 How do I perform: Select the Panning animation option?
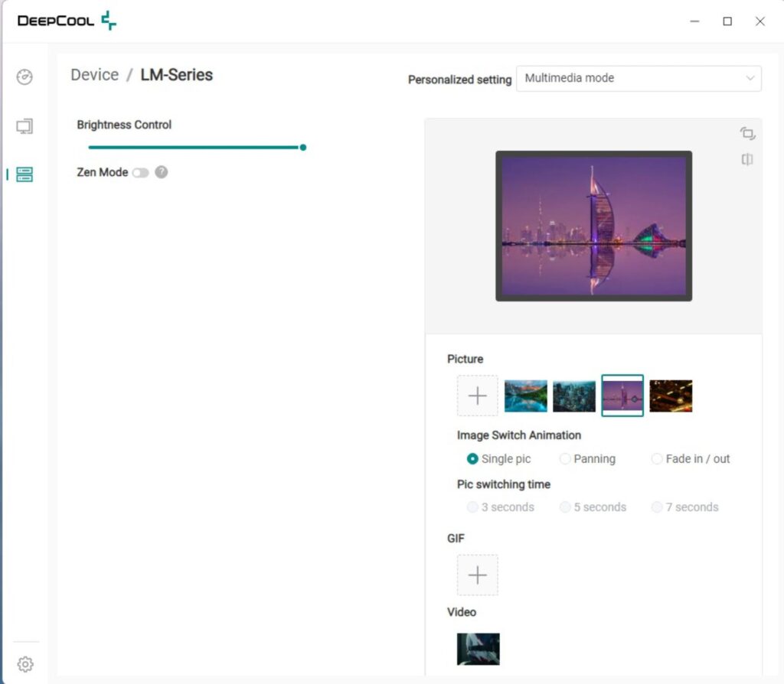point(587,458)
